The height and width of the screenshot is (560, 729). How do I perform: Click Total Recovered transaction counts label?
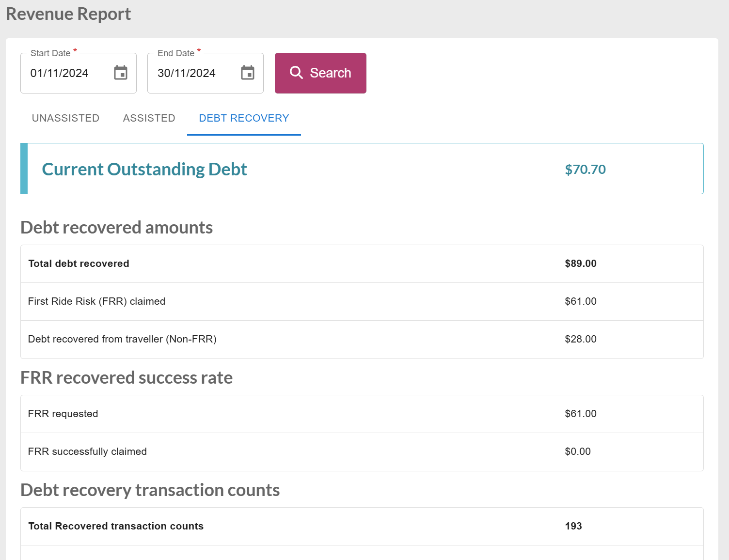point(116,526)
